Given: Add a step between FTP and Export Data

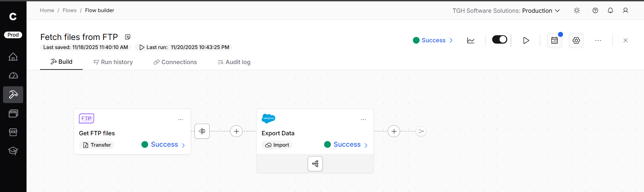Looking at the screenshot, I should pyautogui.click(x=237, y=131).
